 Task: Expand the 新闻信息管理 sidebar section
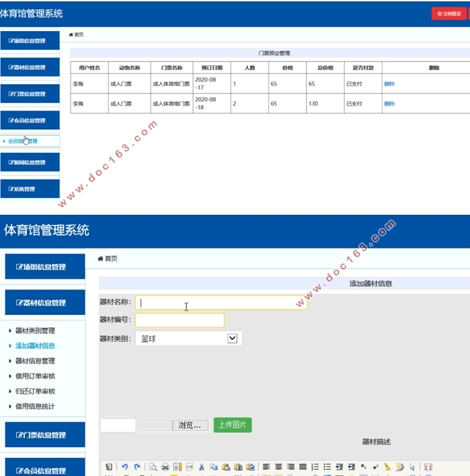[30, 162]
